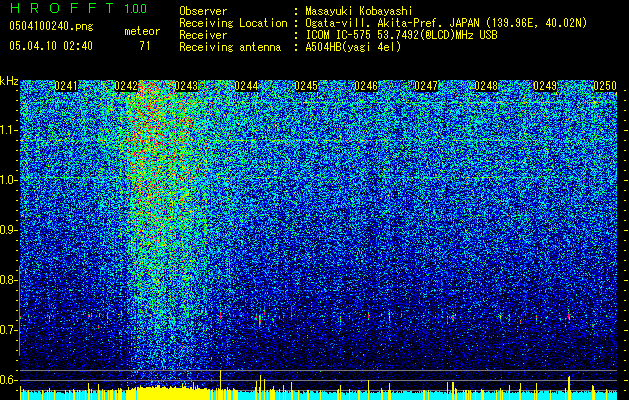Viewport: 629px width, 400px height.
Task: Click the Receiver text ICOM IC-575
Action: point(339,35)
